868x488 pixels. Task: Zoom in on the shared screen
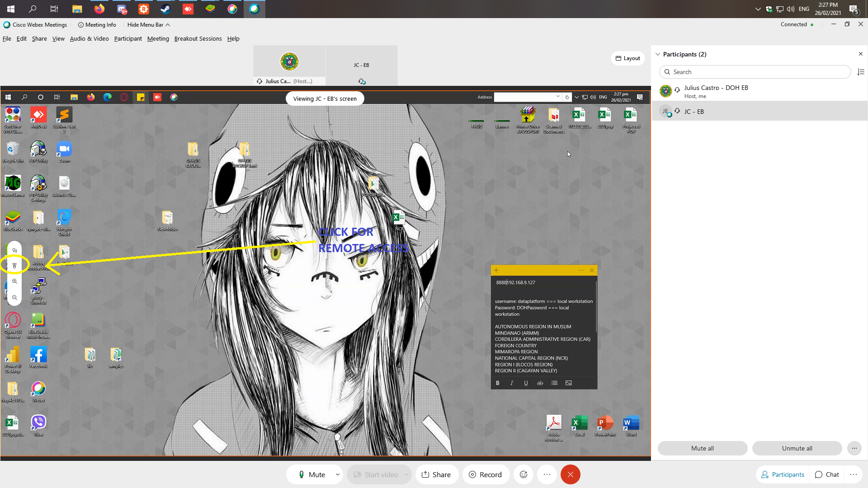tap(14, 282)
